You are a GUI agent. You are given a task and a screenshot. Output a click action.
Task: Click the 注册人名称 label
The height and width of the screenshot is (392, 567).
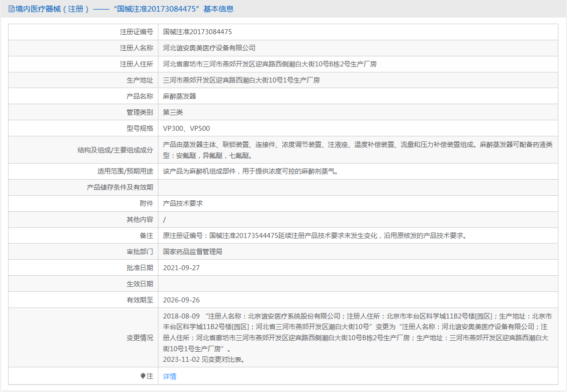tap(136, 48)
